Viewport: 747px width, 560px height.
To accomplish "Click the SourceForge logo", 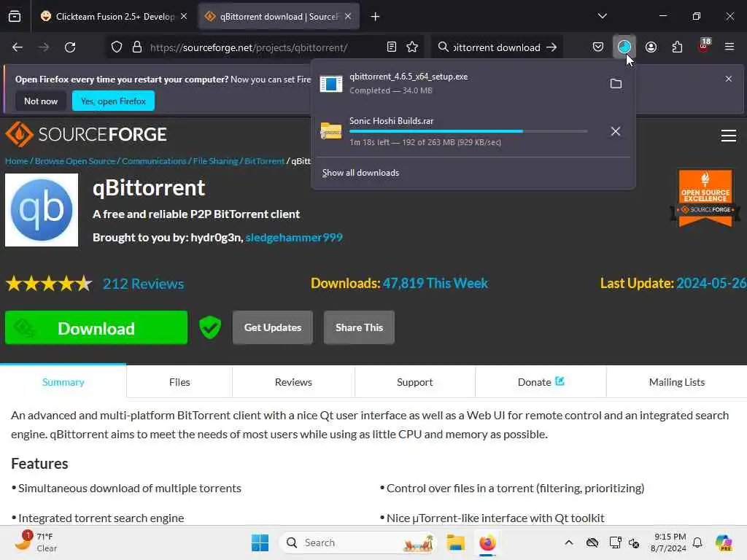I will (86, 135).
